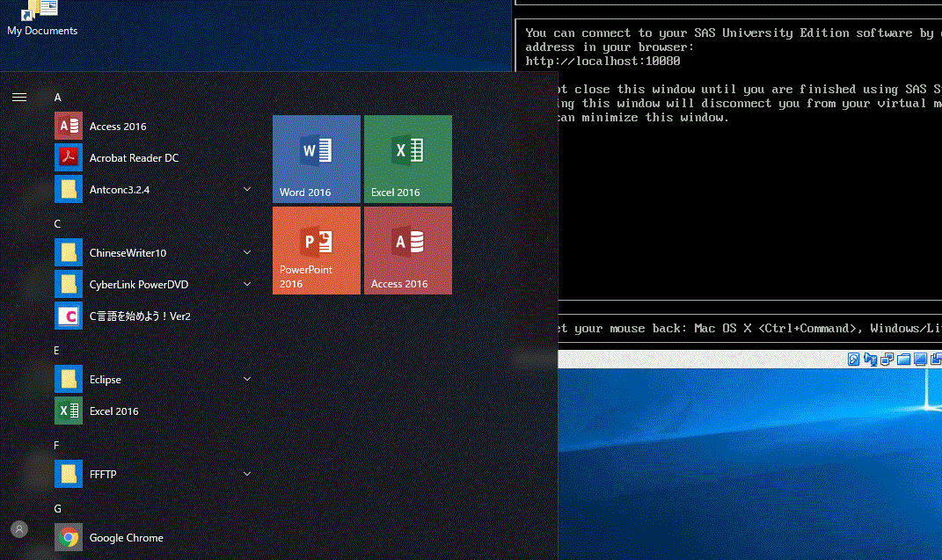This screenshot has width=942, height=560.
Task: Click the FFFTP folder icon
Action: point(69,474)
